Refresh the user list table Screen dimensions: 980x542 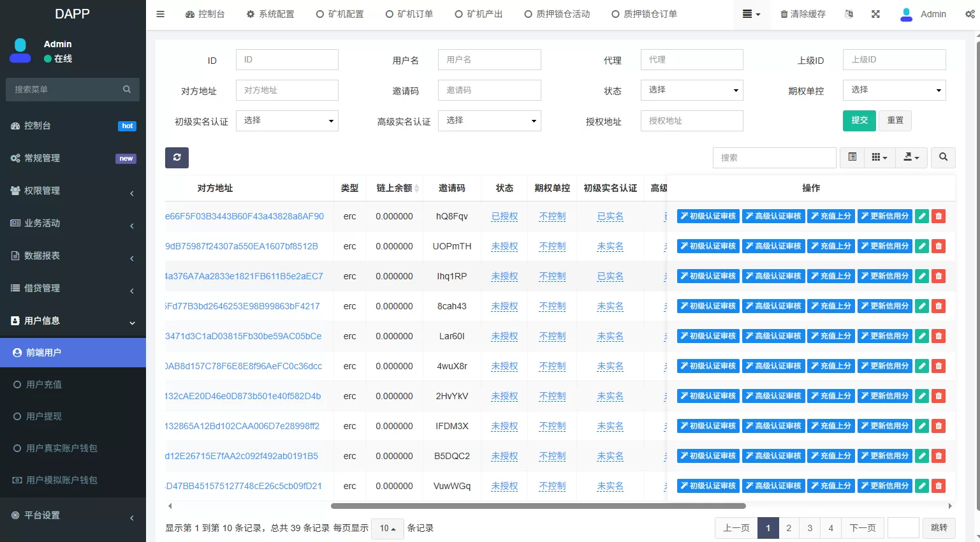click(177, 157)
